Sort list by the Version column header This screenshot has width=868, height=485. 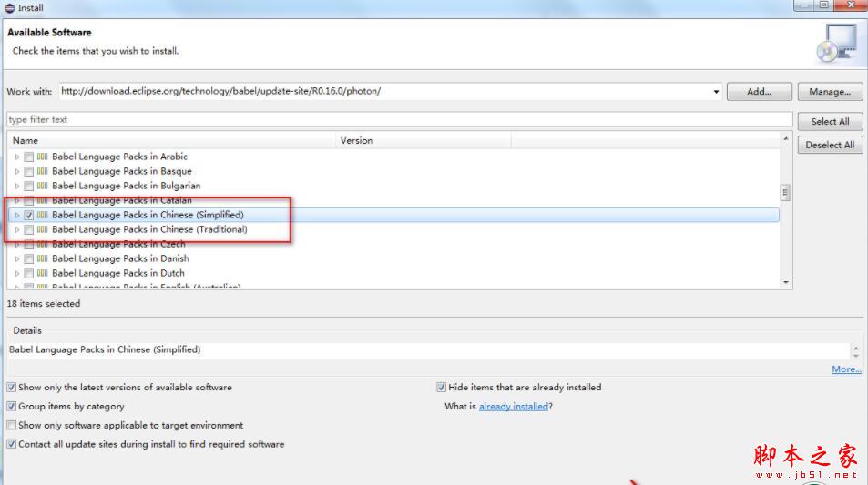[x=424, y=140]
